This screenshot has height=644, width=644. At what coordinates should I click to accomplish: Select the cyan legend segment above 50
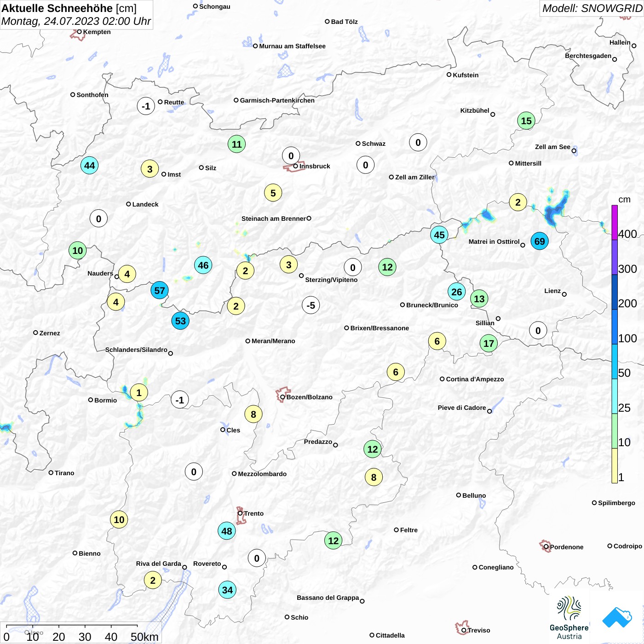(615, 361)
